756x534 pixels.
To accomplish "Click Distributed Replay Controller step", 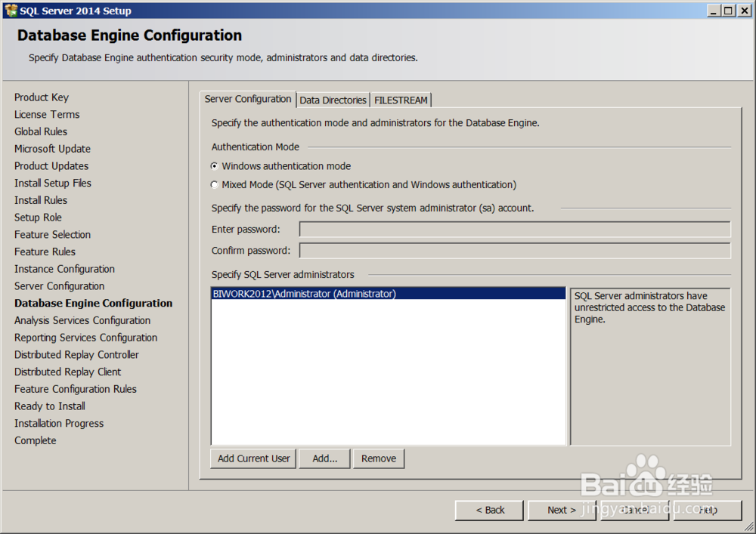I will pos(76,355).
